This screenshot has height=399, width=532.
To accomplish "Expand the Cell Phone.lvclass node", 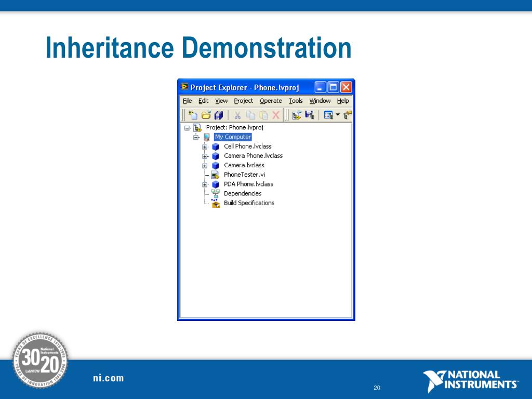I will [x=205, y=147].
